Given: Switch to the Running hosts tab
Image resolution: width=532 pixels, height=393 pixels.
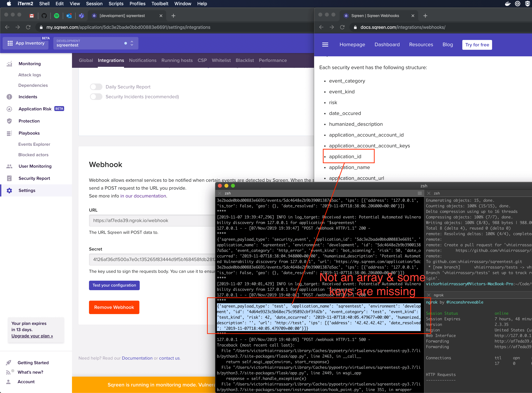Looking at the screenshot, I should 177,60.
